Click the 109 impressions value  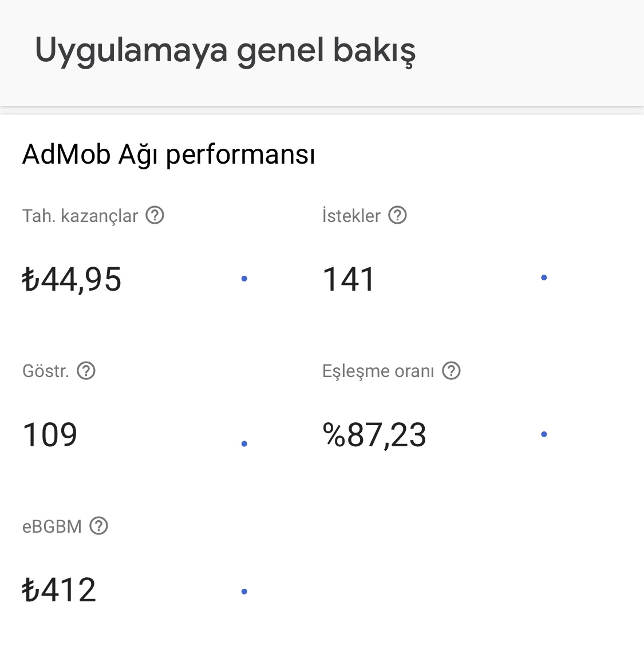(50, 434)
